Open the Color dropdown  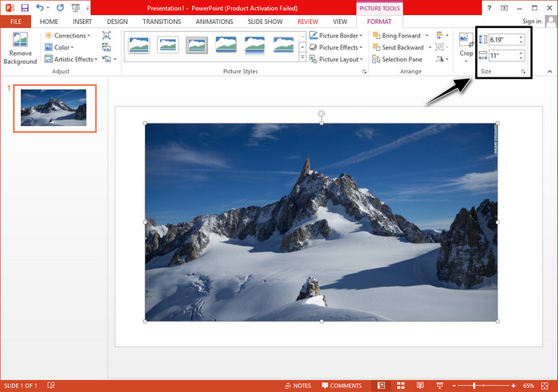(60, 47)
